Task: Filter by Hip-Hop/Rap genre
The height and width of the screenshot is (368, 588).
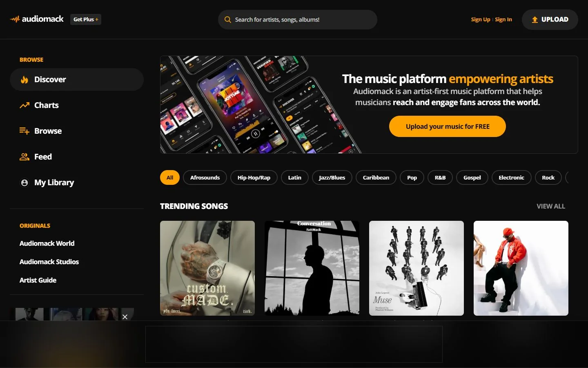Action: (254, 177)
